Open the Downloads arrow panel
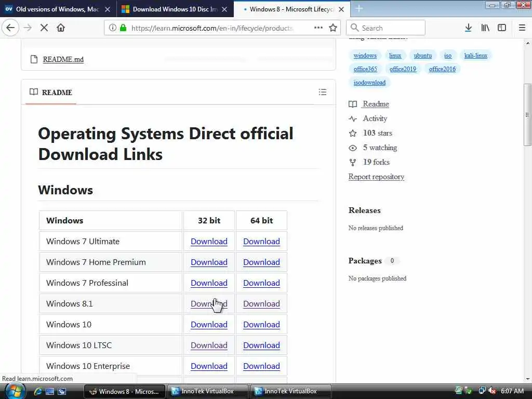532x399 pixels. click(x=468, y=28)
